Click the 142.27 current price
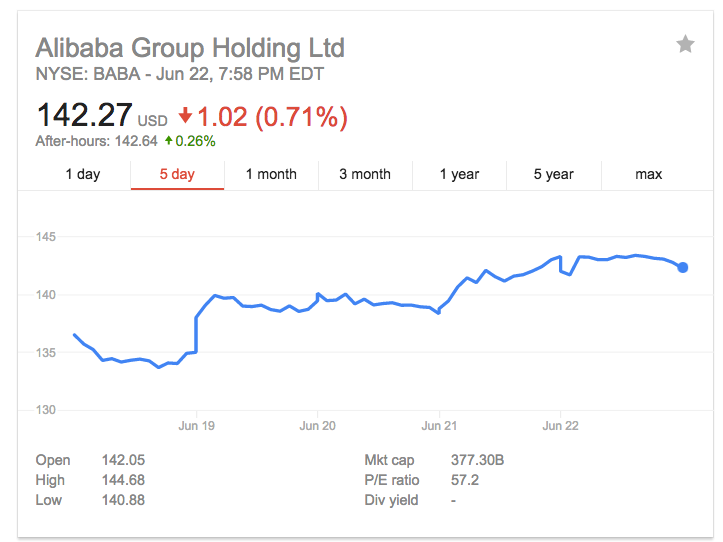This screenshot has height=542, width=723. point(84,116)
